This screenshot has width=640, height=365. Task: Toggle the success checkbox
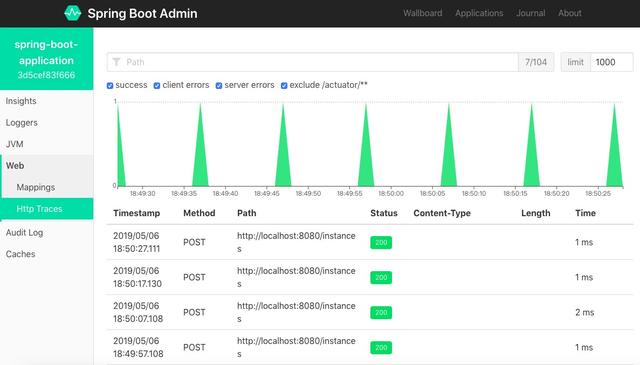pyautogui.click(x=110, y=85)
